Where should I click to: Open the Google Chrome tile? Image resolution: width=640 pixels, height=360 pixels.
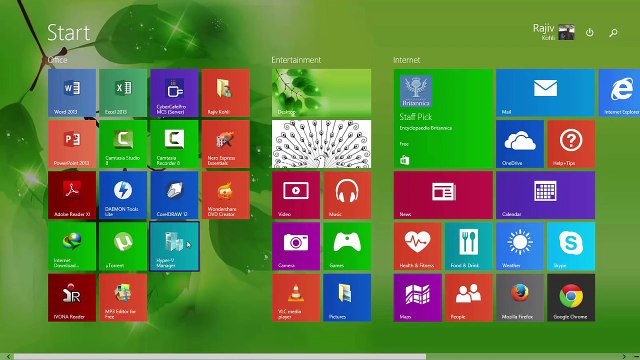click(571, 298)
